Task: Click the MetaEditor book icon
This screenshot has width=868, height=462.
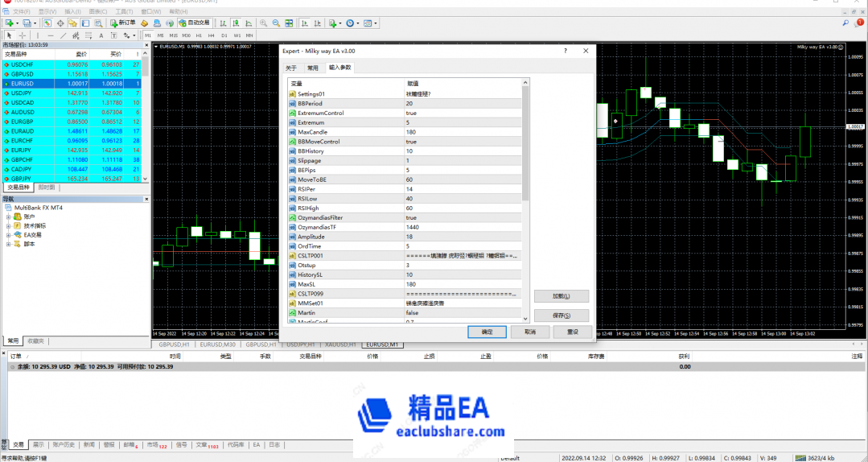Action: coord(144,23)
